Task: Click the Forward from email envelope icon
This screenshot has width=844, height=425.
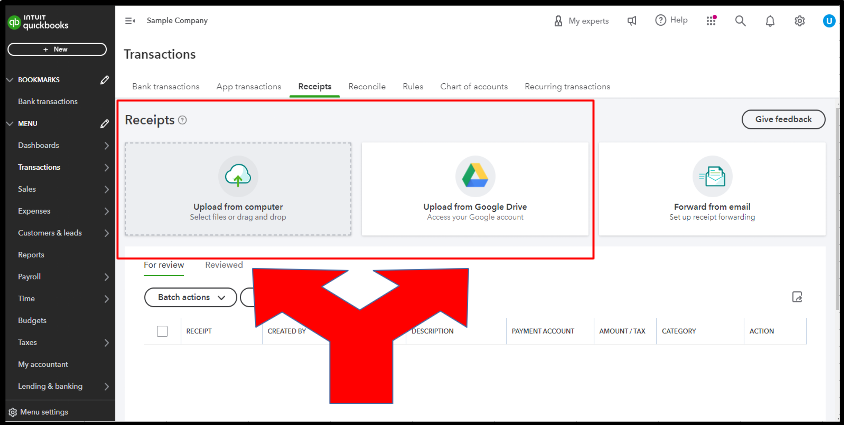Action: coord(712,176)
